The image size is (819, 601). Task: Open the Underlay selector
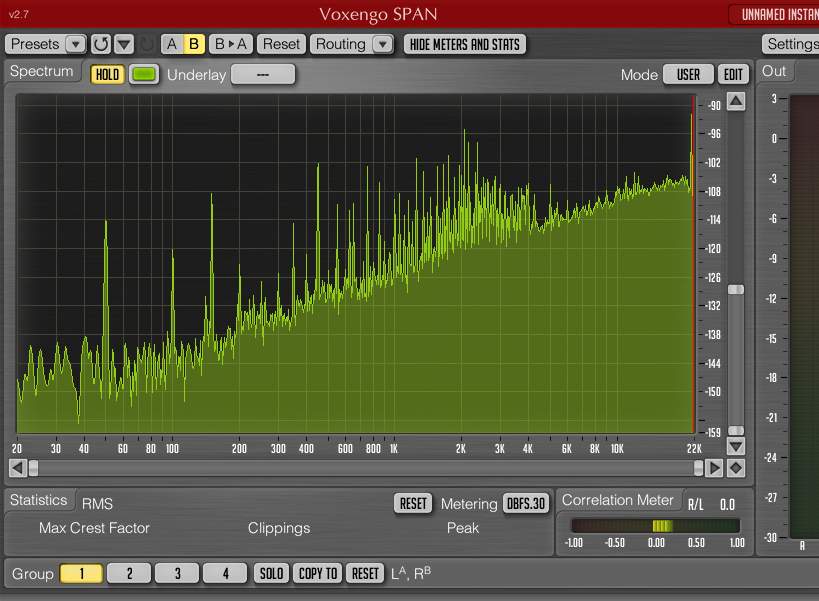pyautogui.click(x=263, y=75)
